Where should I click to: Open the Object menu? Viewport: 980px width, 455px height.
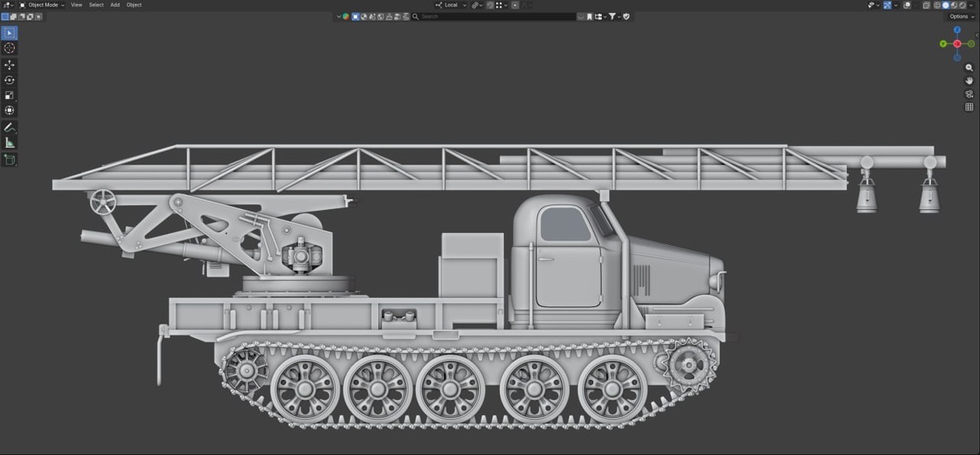[x=134, y=5]
